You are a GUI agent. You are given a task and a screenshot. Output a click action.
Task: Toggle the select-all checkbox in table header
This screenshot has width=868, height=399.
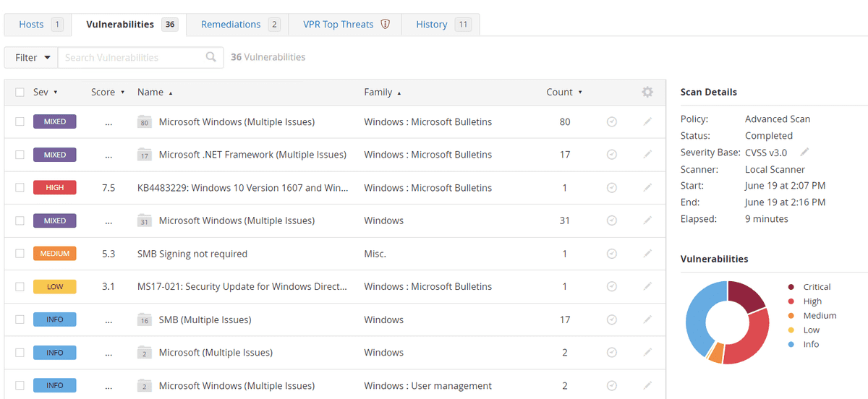(x=20, y=92)
